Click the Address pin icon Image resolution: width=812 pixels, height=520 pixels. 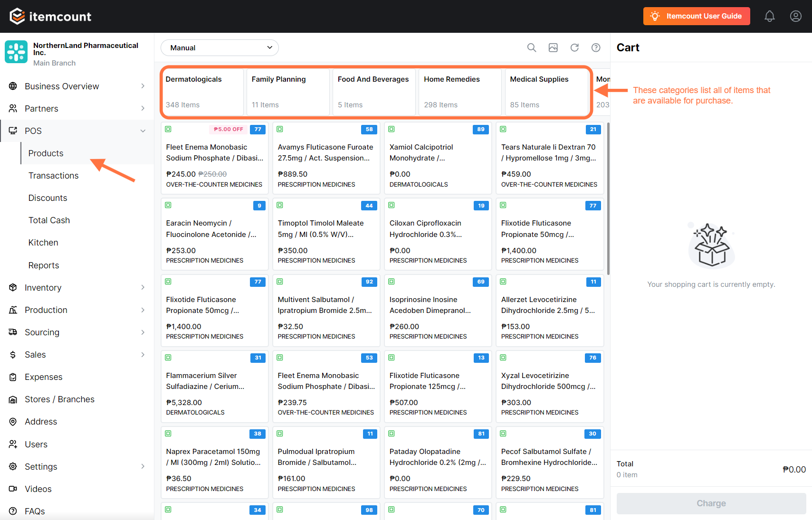click(13, 422)
